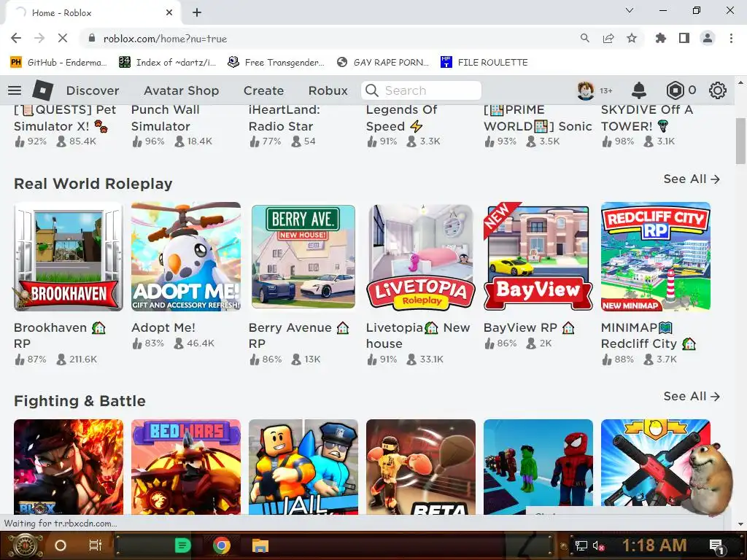
Task: Open the Spider-Man and Hulk game thumbnail
Action: tap(538, 467)
